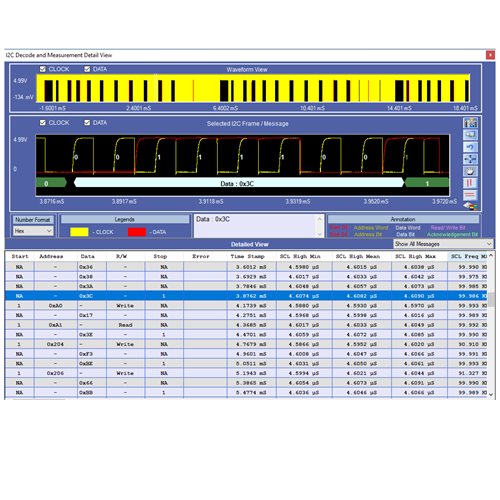Click the yellow CLOCK legend swatch
The height and width of the screenshot is (500, 500).
click(x=79, y=232)
